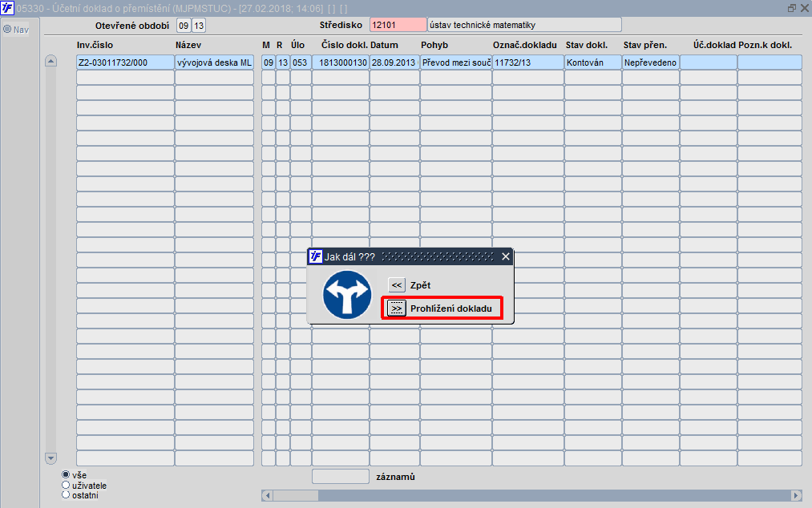Screen dimensions: 812x508
Task: Click the horizontal scrollbar thumb
Action: point(296,495)
